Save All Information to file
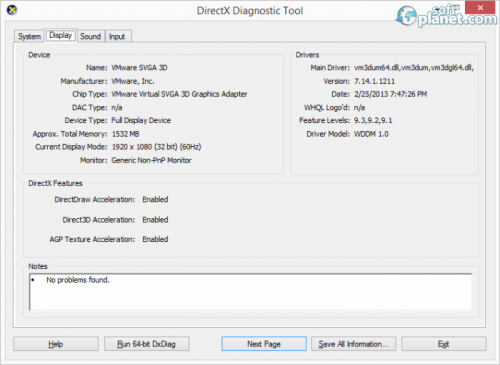The width and height of the screenshot is (500, 365). 353,344
